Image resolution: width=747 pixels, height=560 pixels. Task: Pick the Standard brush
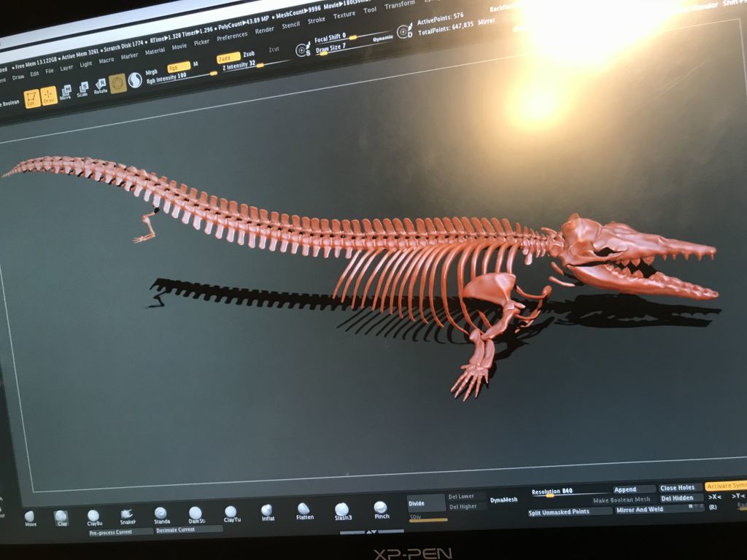161,516
